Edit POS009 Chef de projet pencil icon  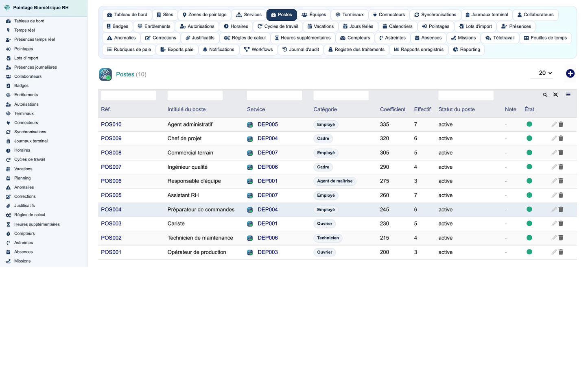pos(554,138)
